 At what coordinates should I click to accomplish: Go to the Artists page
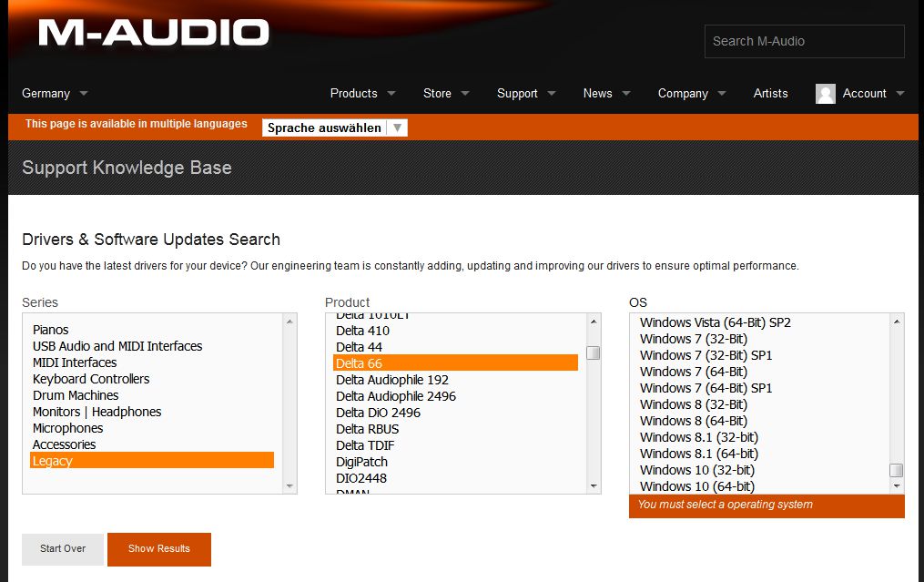(770, 93)
